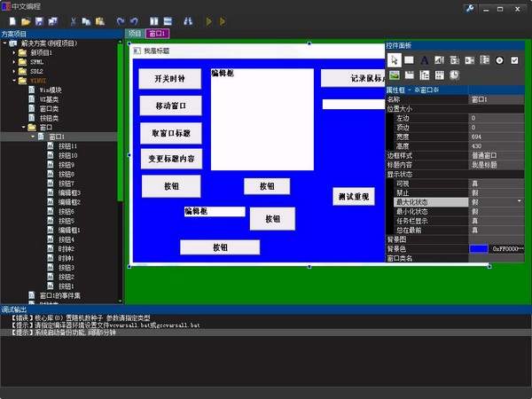This screenshot has height=399, width=532.
Task: Open the 最大化状态 dropdown arrow
Action: (519, 202)
